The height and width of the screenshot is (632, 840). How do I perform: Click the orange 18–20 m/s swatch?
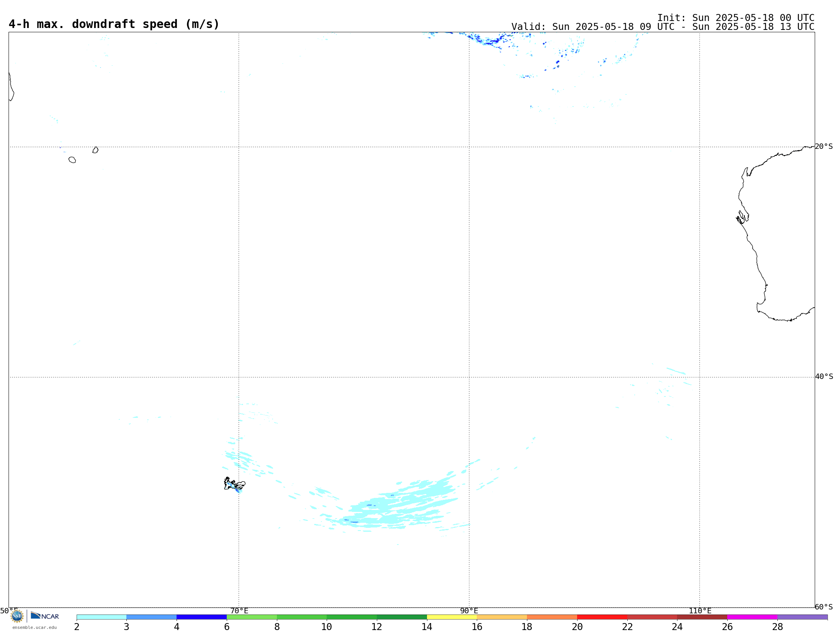[552, 617]
